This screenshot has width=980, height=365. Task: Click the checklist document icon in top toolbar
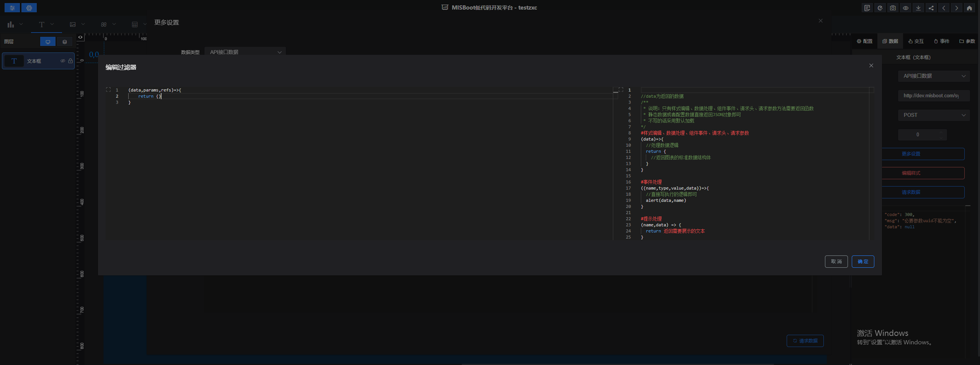tap(867, 8)
